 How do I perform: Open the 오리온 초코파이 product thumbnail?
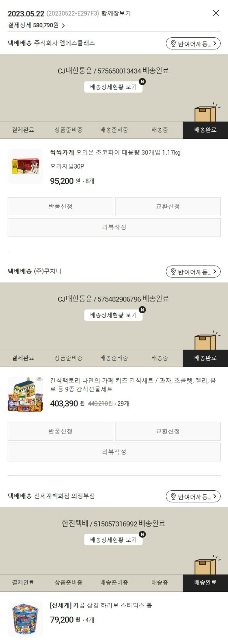pyautogui.click(x=25, y=166)
